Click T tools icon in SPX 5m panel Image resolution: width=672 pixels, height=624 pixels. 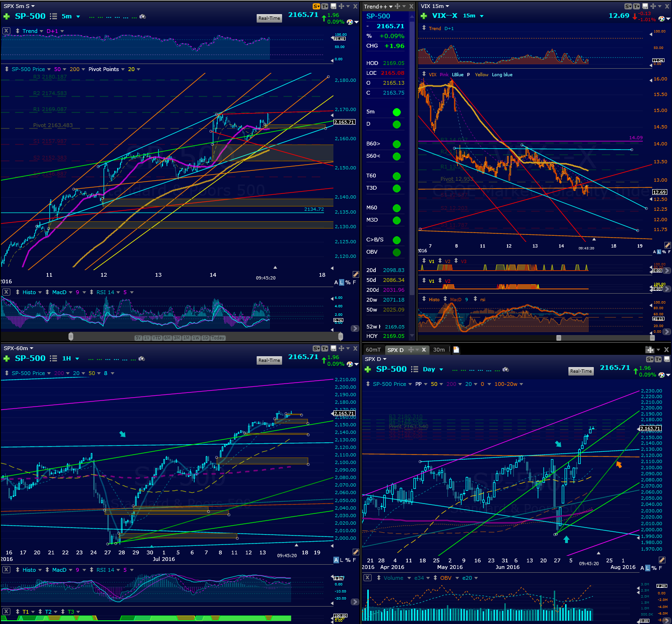324,6
